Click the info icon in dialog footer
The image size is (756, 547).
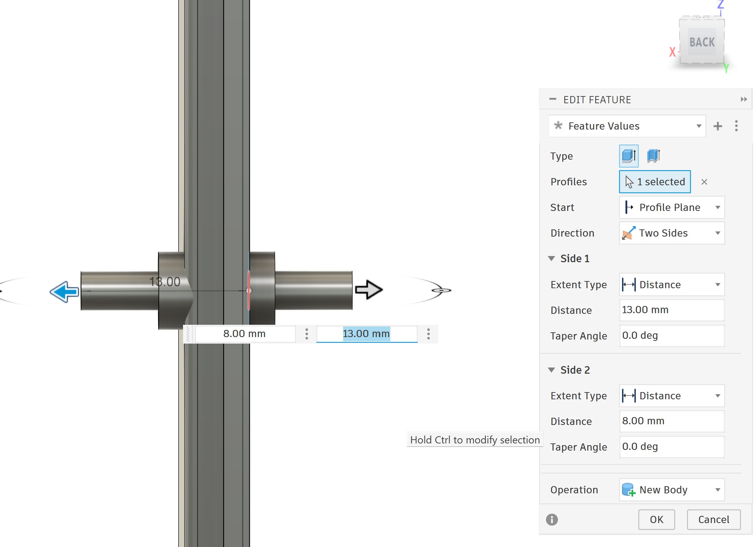(551, 519)
